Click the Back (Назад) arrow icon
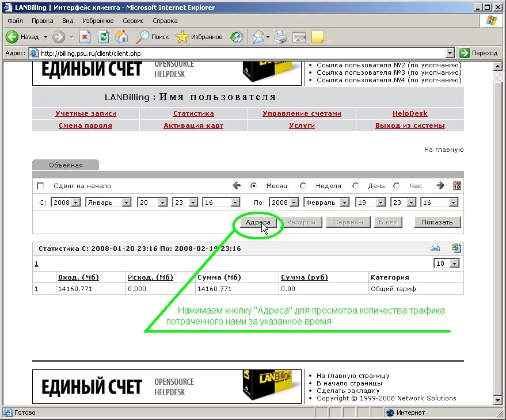The image size is (506, 420). pyautogui.click(x=12, y=37)
